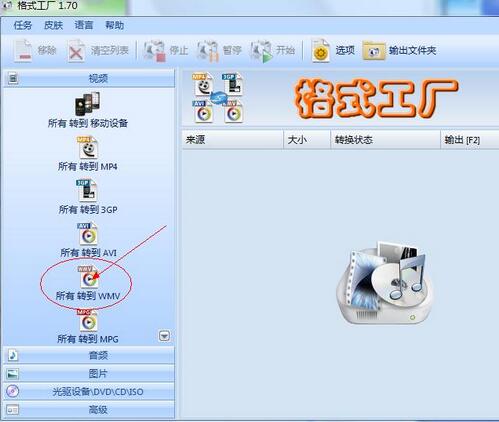This screenshot has width=499, height=422.
Task: Click the 移除 remove toolbar icon
Action: 23,51
